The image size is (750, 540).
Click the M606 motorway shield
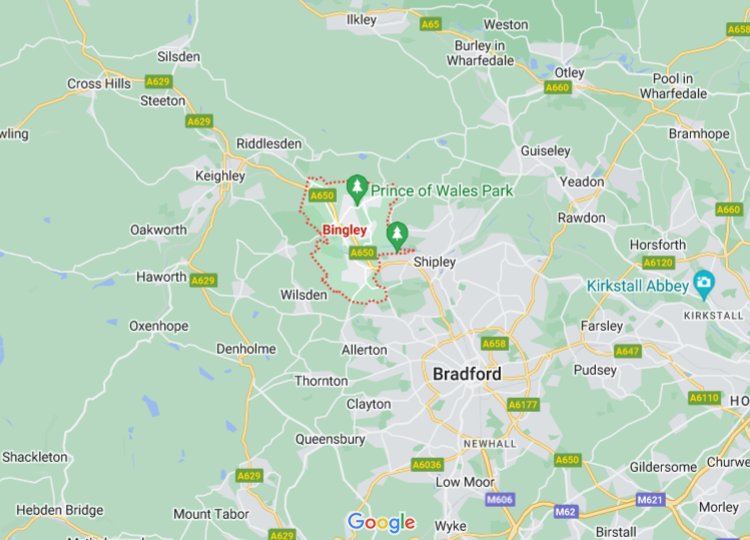499,500
